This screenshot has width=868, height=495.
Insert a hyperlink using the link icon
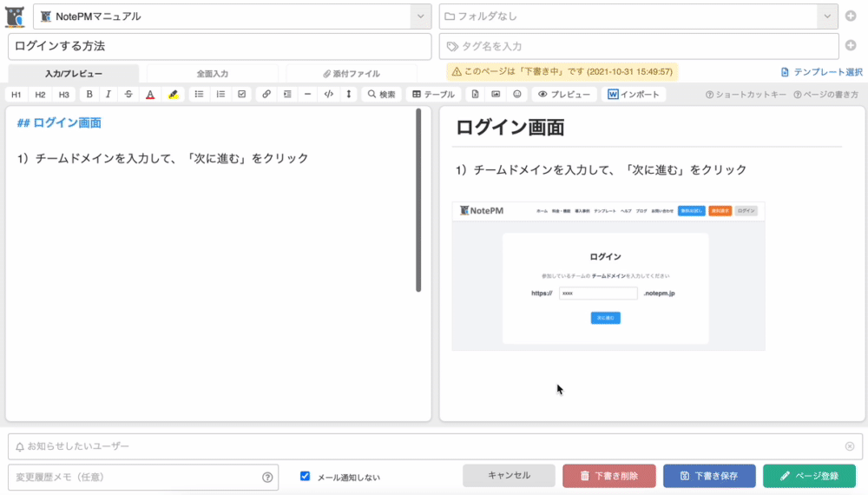(x=266, y=94)
